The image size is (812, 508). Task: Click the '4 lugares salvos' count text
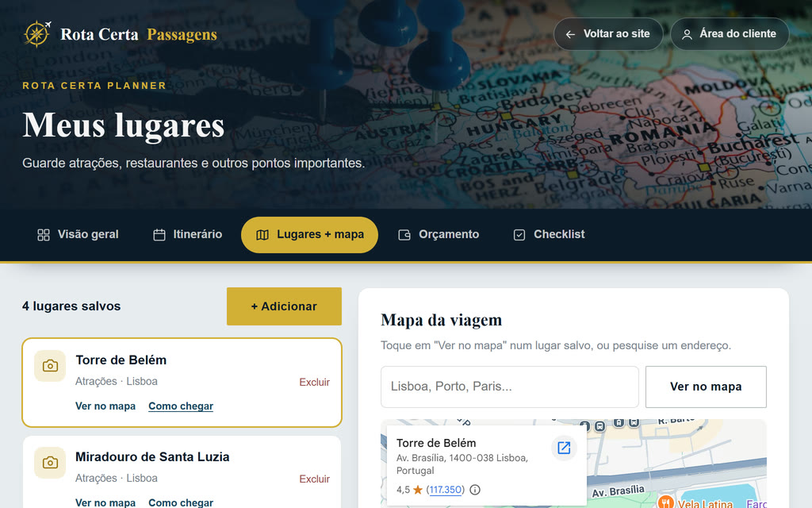click(x=71, y=306)
